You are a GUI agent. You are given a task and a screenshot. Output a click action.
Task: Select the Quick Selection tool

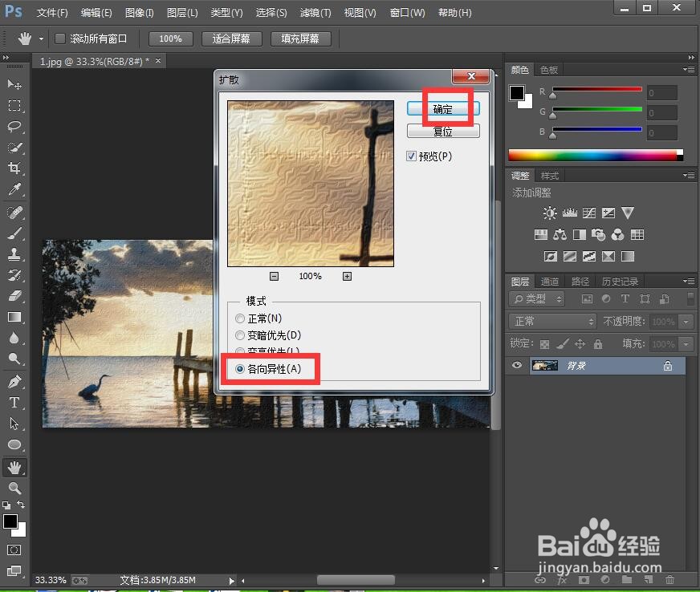pyautogui.click(x=14, y=148)
